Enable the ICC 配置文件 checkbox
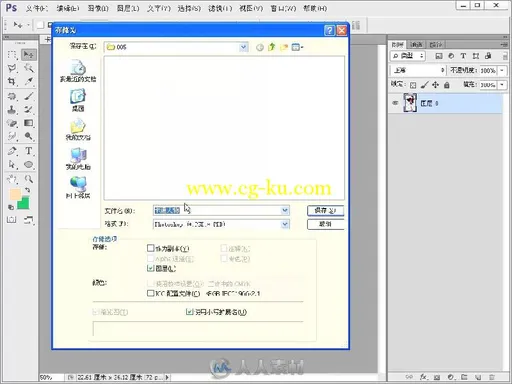Screen dimensions: 512x384 [151, 293]
